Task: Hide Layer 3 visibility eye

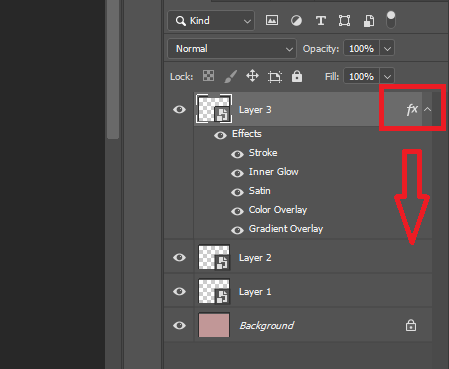Action: pyautogui.click(x=179, y=109)
